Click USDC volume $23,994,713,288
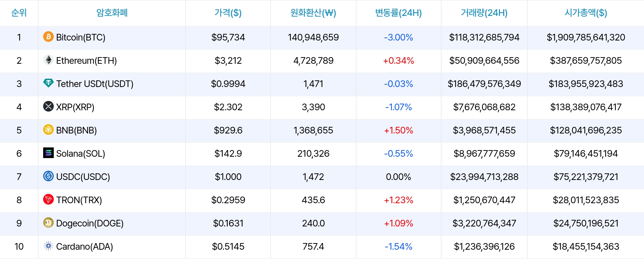 click(484, 177)
